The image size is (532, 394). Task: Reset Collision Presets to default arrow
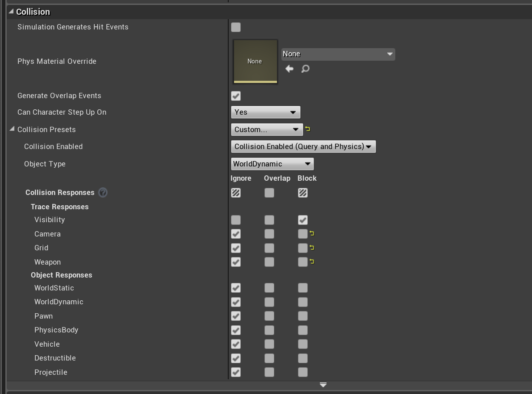(308, 129)
